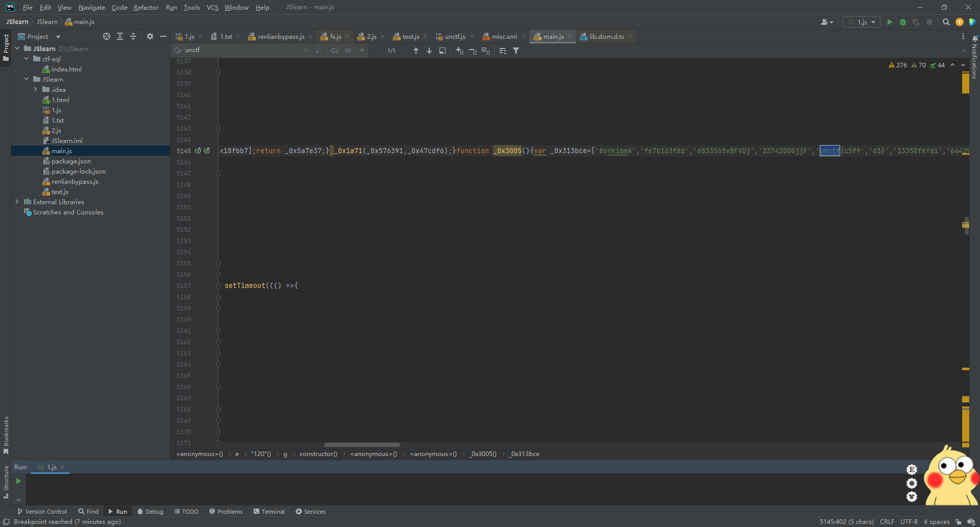The height and width of the screenshot is (527, 980).
Task: Start debugging with the green bug icon
Action: point(903,22)
